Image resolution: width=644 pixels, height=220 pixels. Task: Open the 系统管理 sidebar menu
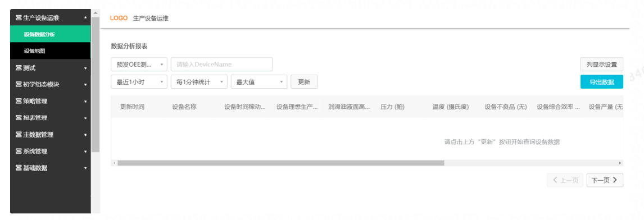point(50,151)
